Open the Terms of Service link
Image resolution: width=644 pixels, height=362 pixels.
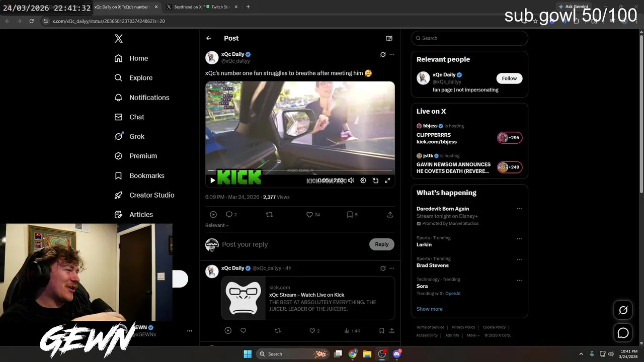[430, 327]
